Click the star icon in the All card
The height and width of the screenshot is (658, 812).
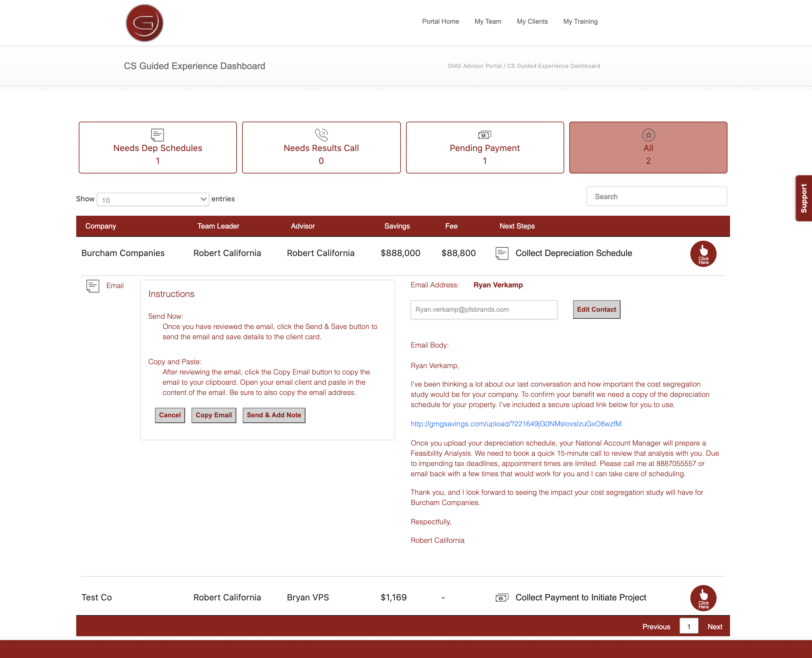pyautogui.click(x=648, y=135)
